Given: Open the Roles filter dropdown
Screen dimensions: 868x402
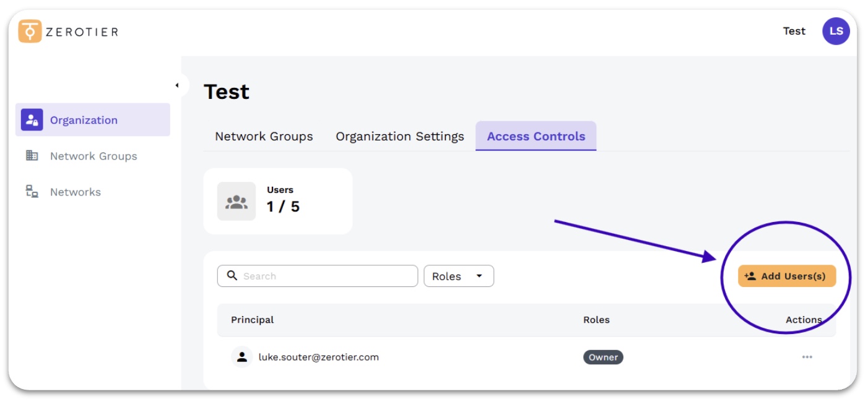Looking at the screenshot, I should [x=458, y=276].
